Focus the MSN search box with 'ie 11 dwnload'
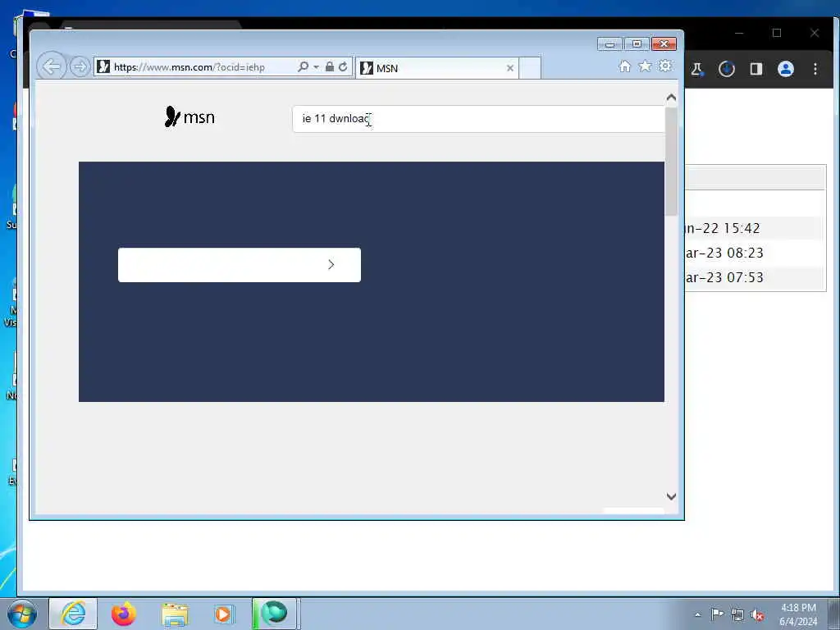 [478, 119]
